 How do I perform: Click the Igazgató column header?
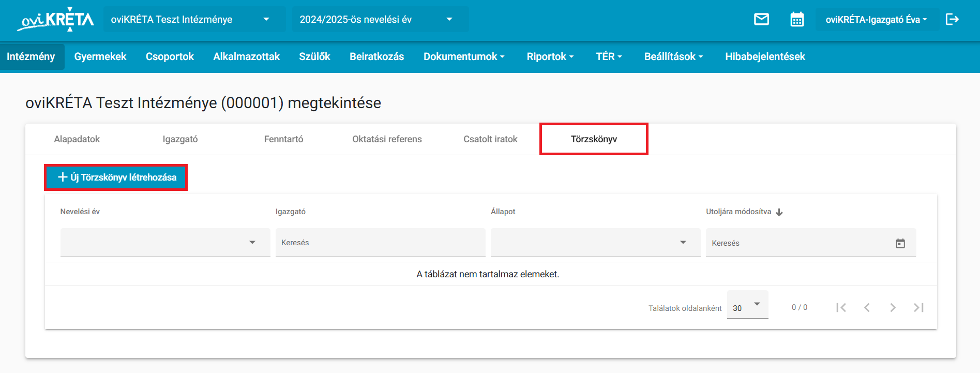291,212
